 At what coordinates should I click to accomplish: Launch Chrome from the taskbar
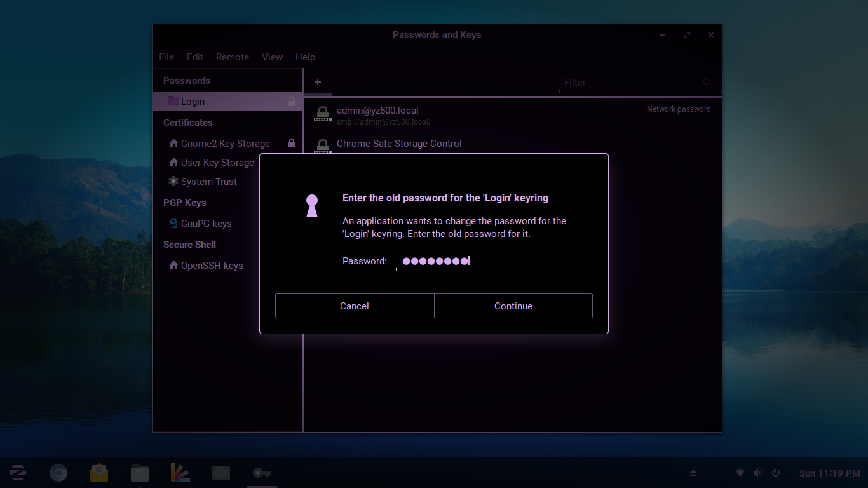click(x=58, y=473)
